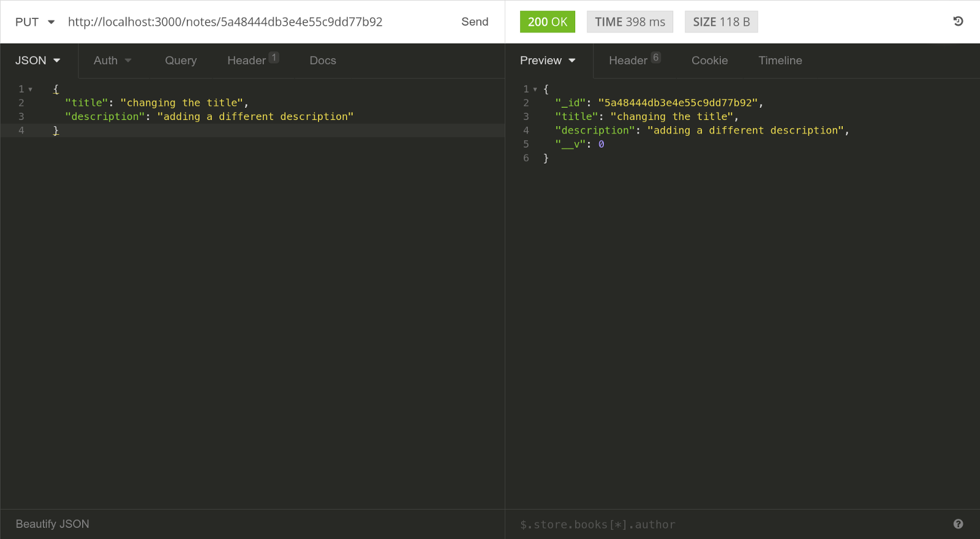
Task: Click the help question mark icon
Action: click(958, 524)
